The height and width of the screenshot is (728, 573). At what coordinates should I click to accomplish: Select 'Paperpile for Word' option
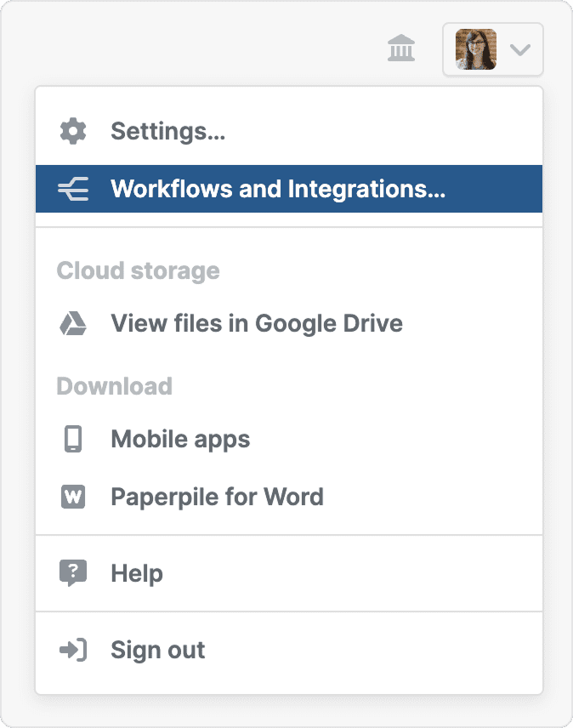click(217, 497)
